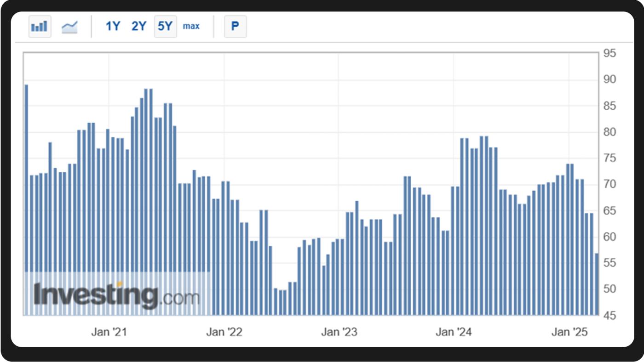Activate the 5Y time range button
Screen dimensions: 644x362
tap(165, 27)
